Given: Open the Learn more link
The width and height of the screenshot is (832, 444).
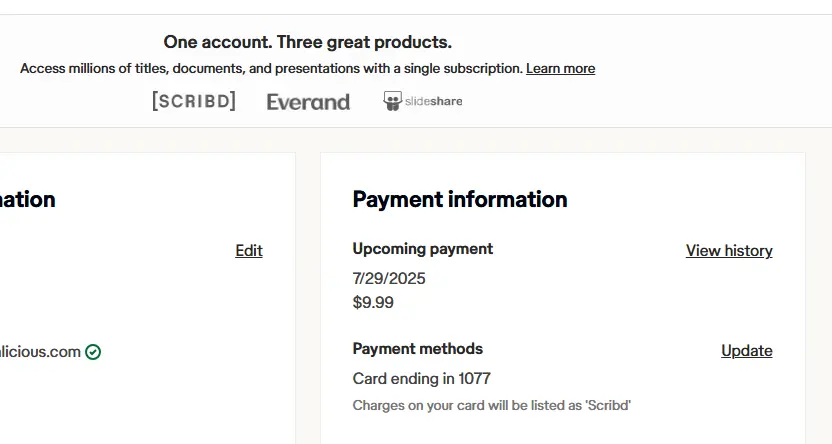Looking at the screenshot, I should pyautogui.click(x=560, y=68).
